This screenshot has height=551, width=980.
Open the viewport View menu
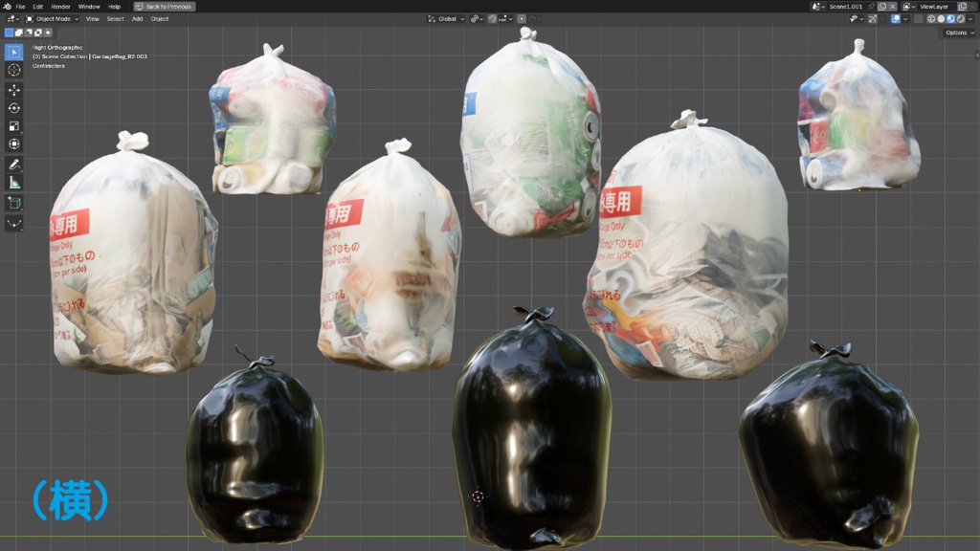coord(93,19)
